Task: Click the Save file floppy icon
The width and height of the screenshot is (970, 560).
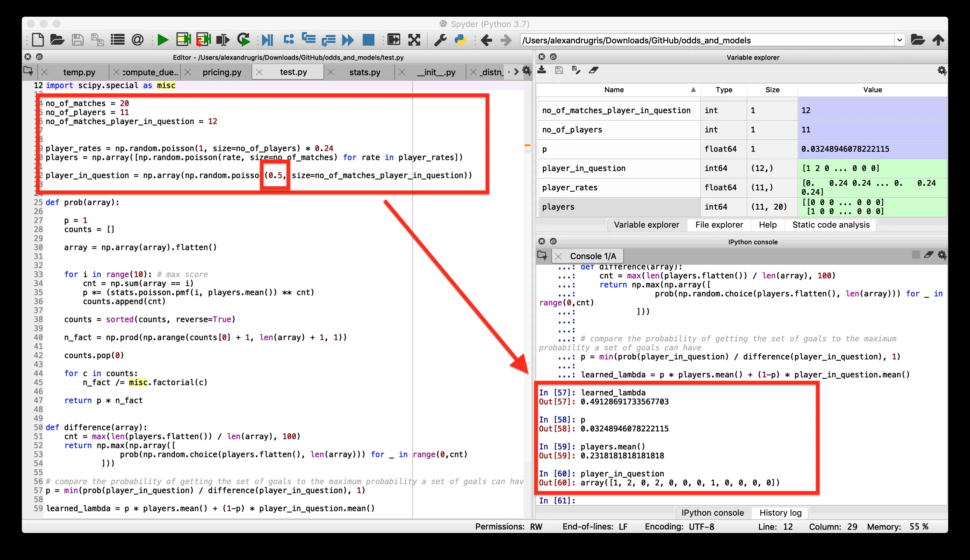Action: coord(78,40)
